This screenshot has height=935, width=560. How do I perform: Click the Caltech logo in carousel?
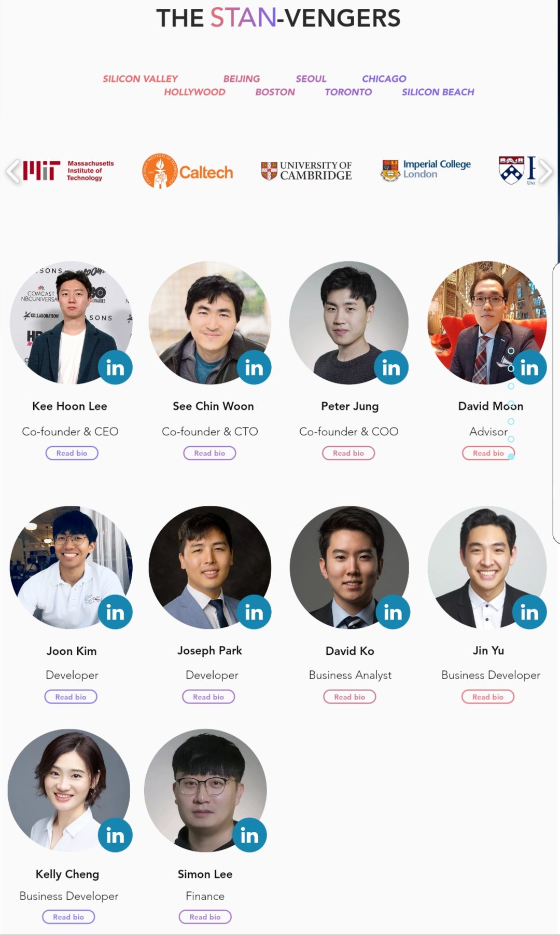coord(187,171)
